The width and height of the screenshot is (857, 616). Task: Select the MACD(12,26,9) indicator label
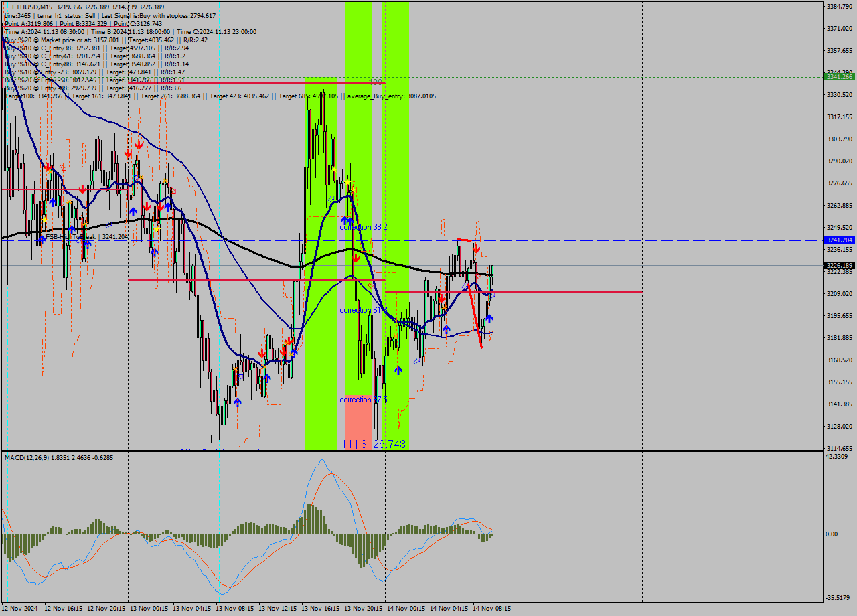(59, 457)
